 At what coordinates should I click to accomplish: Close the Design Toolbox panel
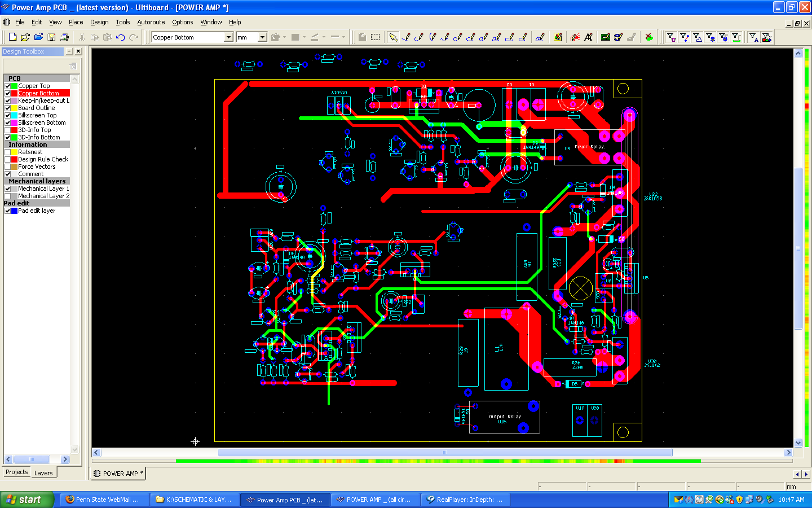pyautogui.click(x=78, y=51)
